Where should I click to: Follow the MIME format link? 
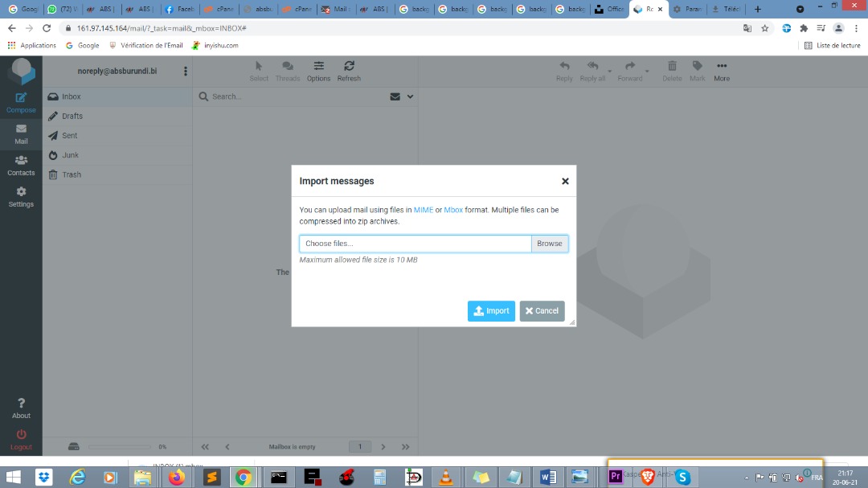pyautogui.click(x=423, y=210)
